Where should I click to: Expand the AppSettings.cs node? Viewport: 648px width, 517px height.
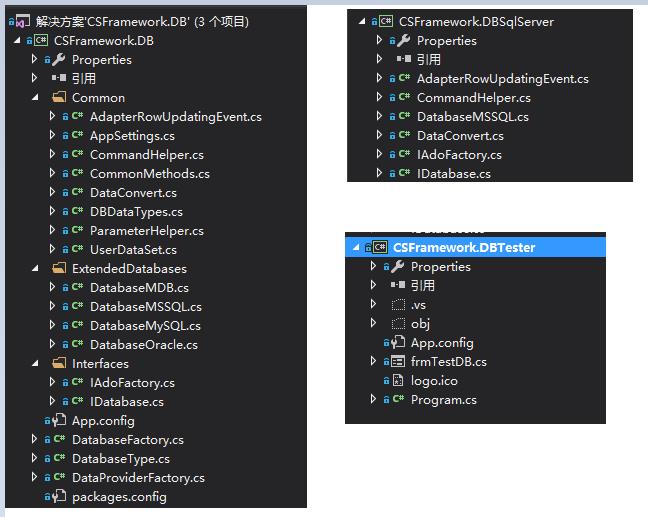coord(52,135)
